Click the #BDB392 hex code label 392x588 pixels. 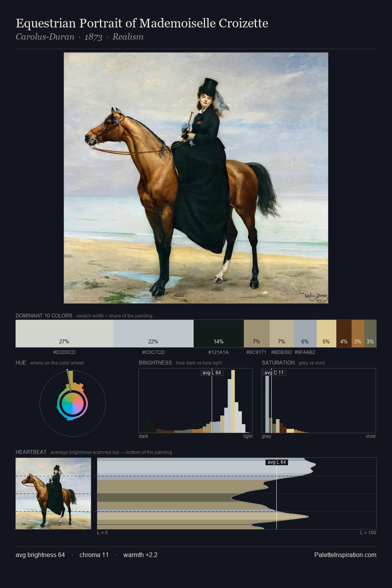pos(281,352)
